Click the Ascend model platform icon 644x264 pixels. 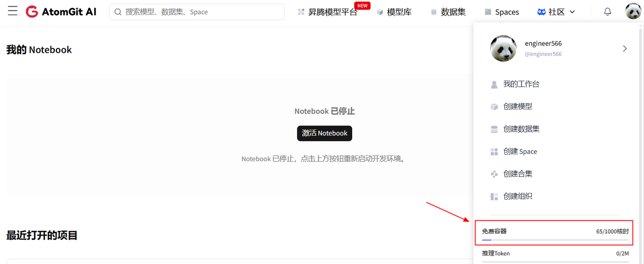pyautogui.click(x=301, y=12)
